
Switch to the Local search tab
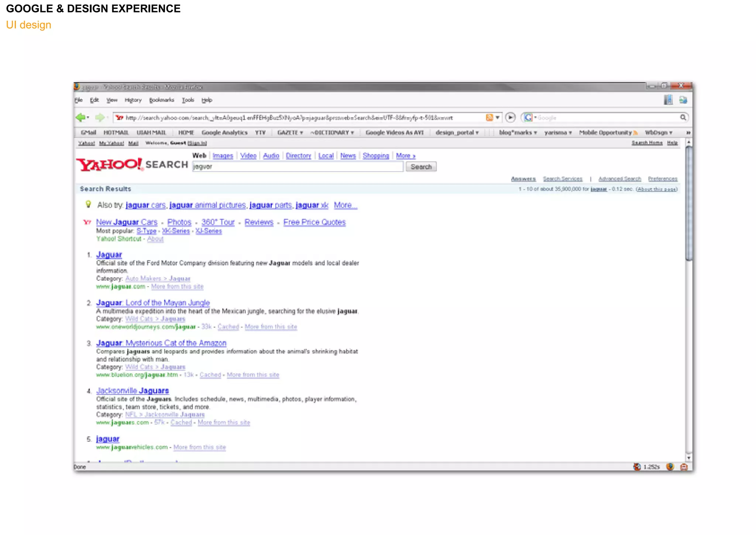326,156
